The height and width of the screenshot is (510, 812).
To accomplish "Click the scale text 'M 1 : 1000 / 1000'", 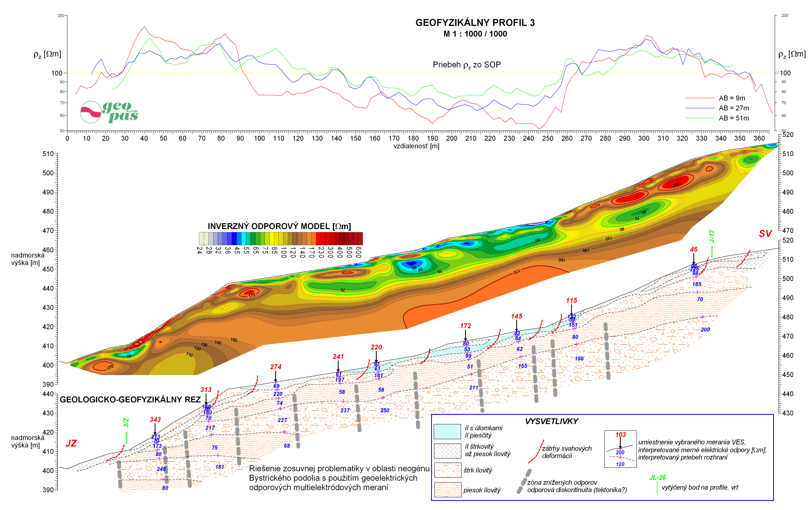I will [x=475, y=34].
